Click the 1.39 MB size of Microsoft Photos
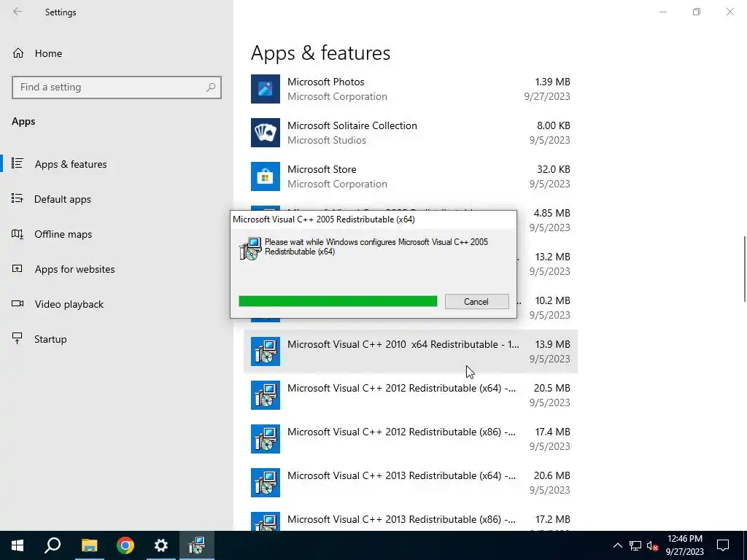747x560 pixels. [x=553, y=82]
